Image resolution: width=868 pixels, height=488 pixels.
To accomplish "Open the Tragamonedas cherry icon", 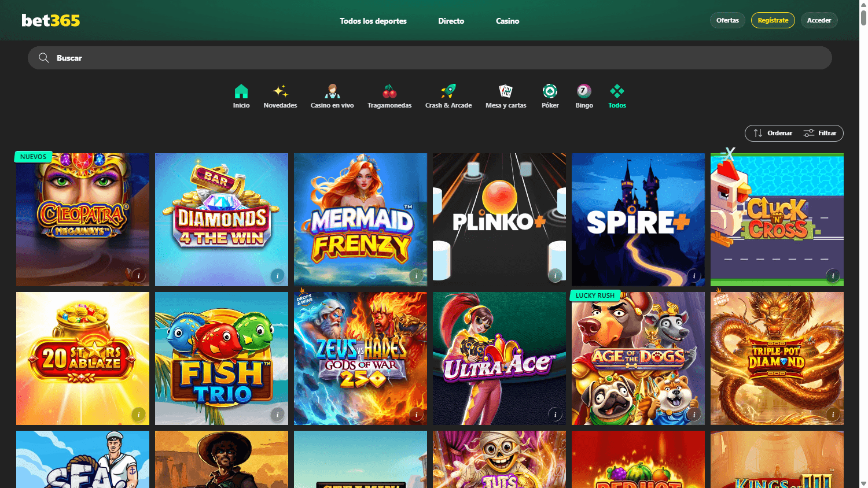I will click(x=389, y=91).
